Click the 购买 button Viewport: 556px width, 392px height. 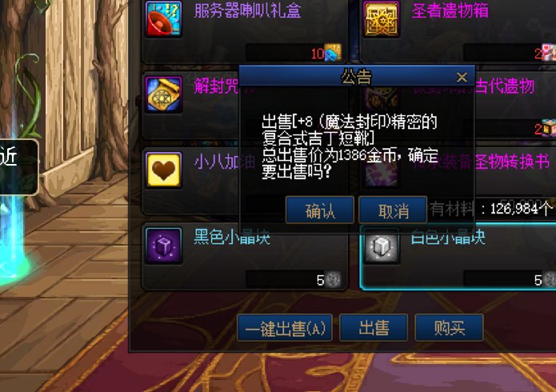pos(450,328)
